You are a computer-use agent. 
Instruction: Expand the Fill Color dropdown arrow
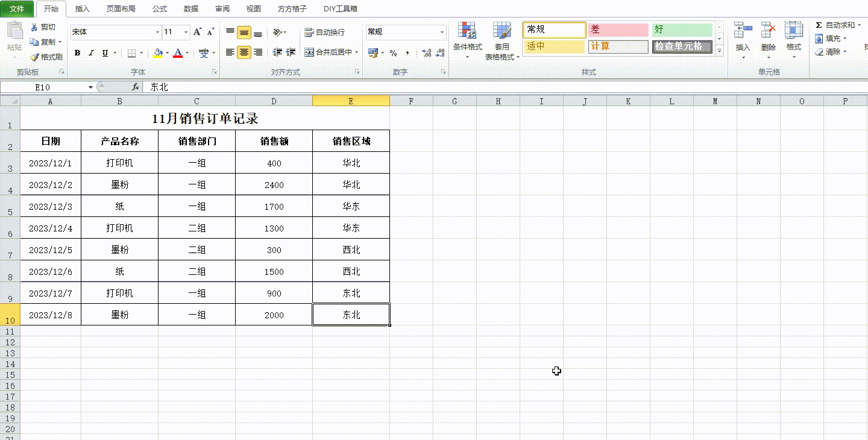[x=167, y=53]
